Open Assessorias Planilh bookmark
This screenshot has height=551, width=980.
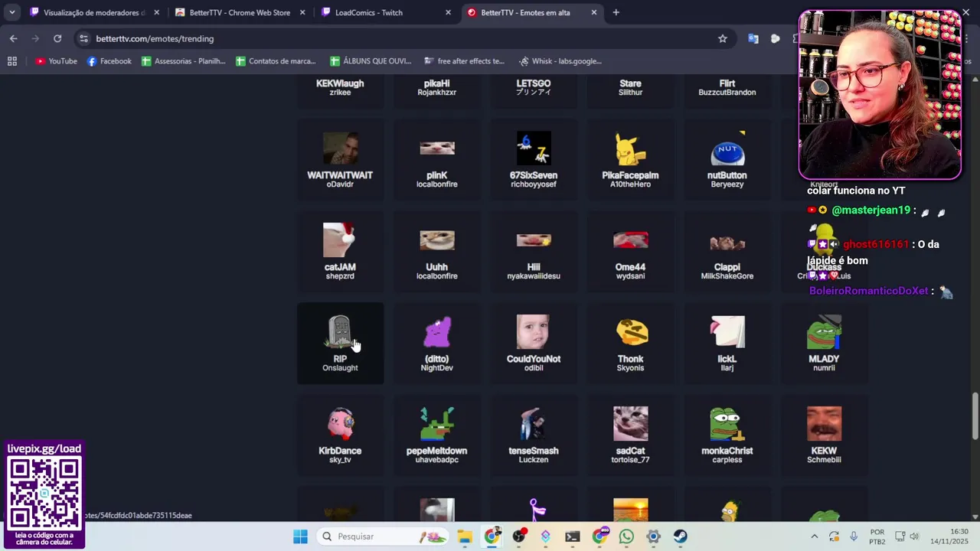184,61
